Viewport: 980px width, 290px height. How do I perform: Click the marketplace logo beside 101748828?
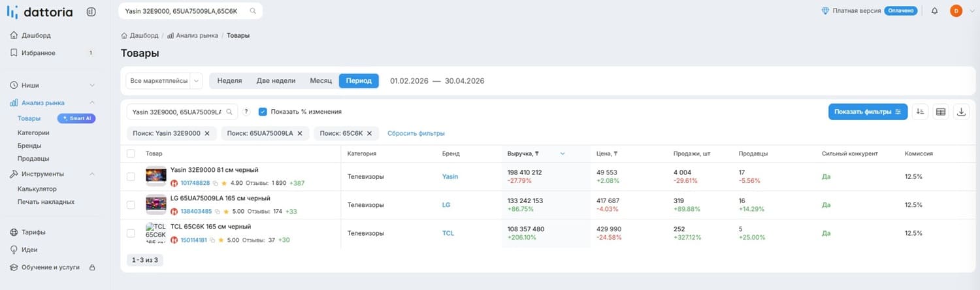pos(174,184)
